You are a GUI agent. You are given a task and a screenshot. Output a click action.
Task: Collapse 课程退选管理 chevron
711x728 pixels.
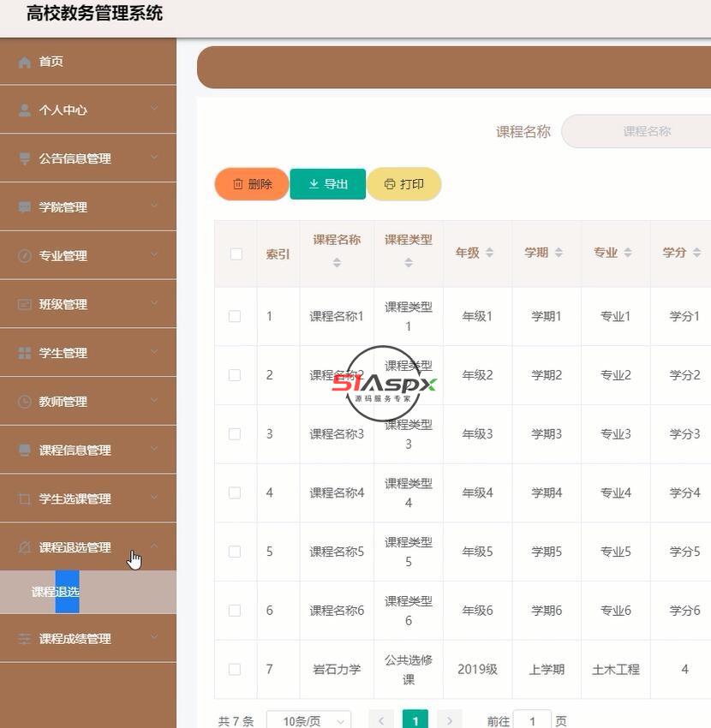(154, 546)
